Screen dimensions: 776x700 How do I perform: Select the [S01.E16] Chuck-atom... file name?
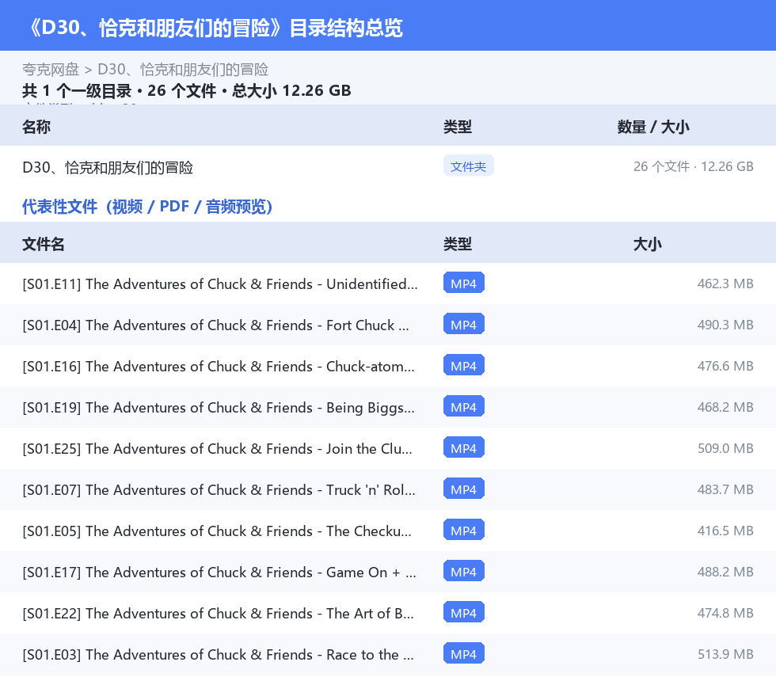219,367
